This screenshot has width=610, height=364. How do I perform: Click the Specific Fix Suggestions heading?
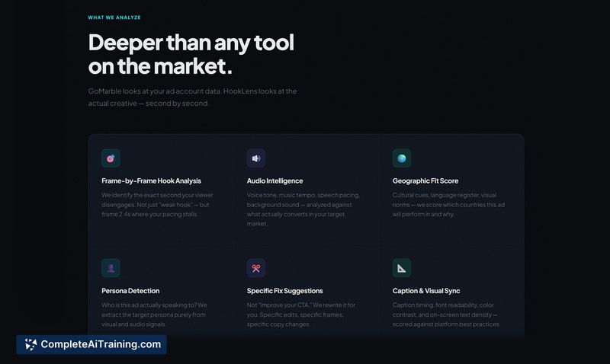tap(284, 291)
